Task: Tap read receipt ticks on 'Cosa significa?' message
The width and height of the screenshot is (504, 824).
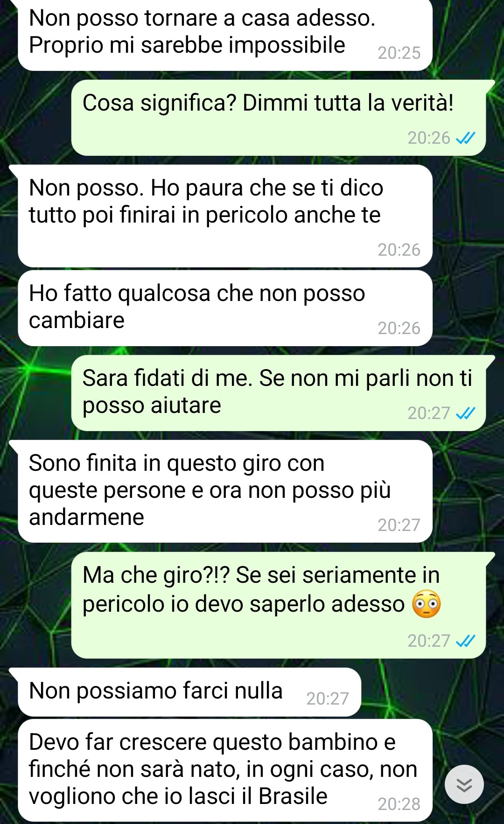Action: [465, 138]
